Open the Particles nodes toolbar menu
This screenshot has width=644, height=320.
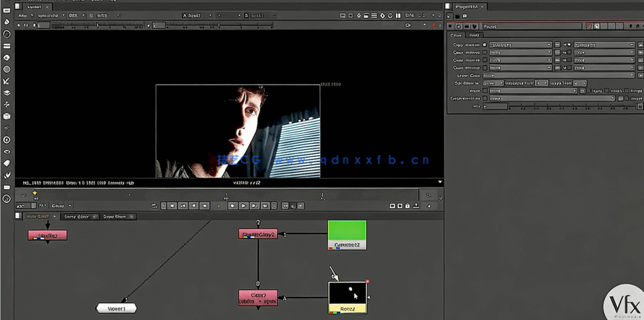7,128
